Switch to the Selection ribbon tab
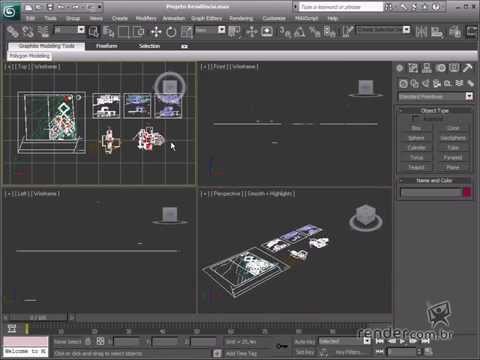The image size is (480, 360). (149, 46)
